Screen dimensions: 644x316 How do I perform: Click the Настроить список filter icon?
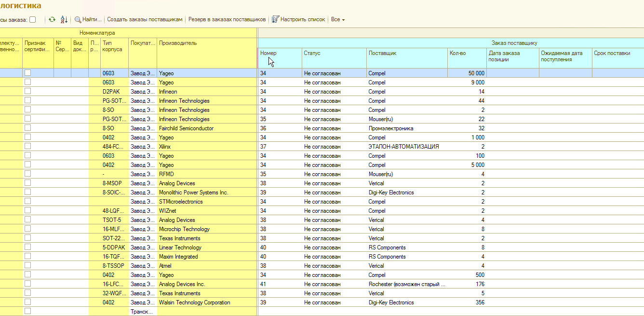click(275, 20)
